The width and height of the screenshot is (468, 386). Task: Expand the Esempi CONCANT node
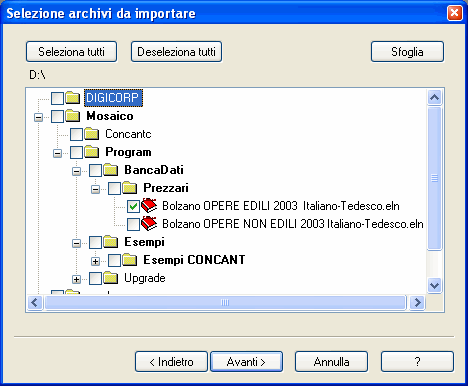96,261
